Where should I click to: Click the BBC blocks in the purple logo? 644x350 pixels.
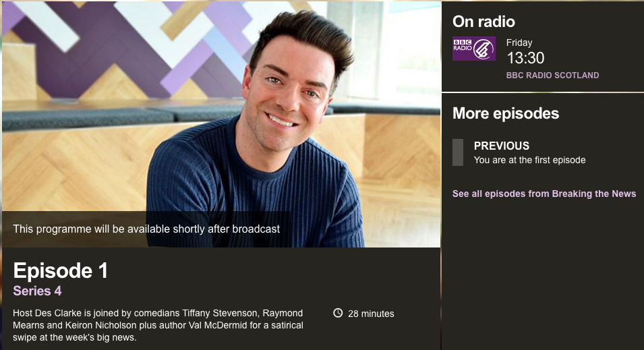tap(463, 42)
